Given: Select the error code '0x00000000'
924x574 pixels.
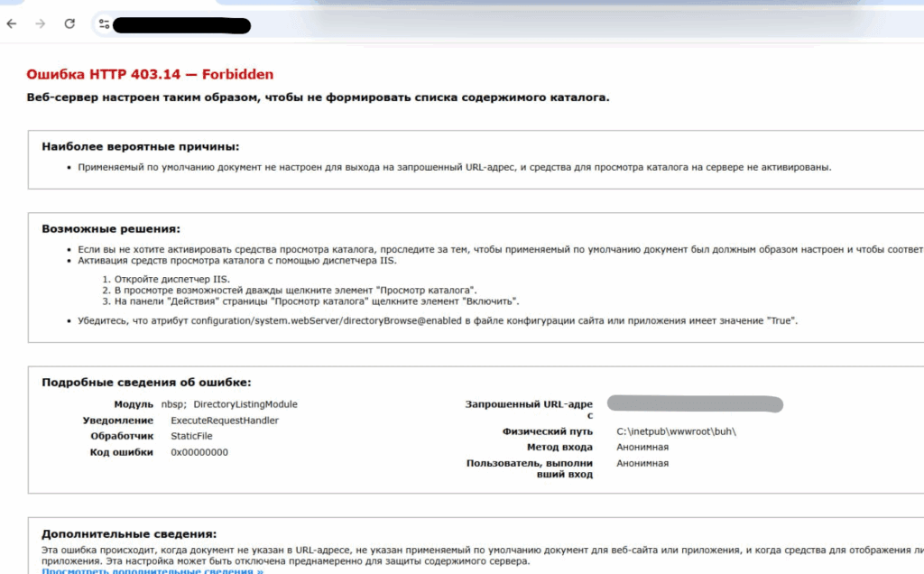Looking at the screenshot, I should [199, 452].
